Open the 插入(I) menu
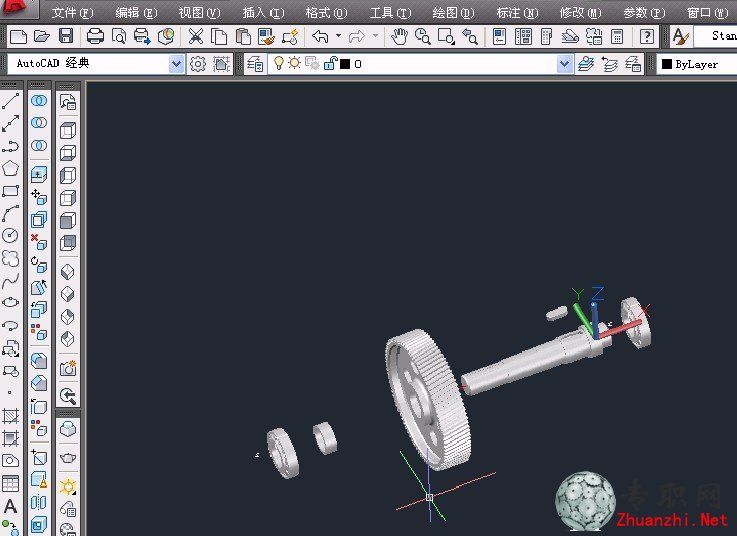This screenshot has width=737, height=536. pyautogui.click(x=263, y=13)
